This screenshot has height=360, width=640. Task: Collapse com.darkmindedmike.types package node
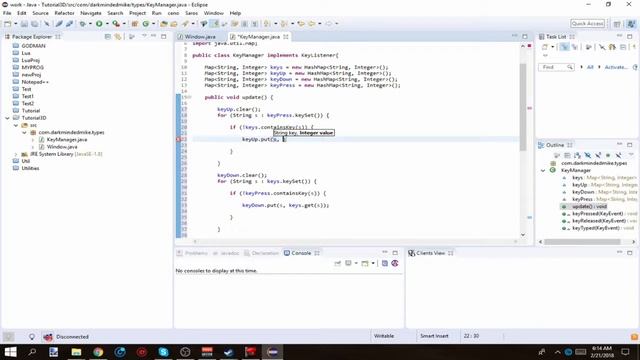(x=24, y=133)
